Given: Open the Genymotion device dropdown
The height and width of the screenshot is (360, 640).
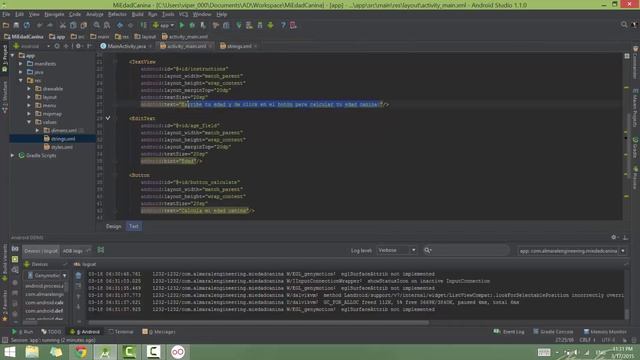Looking at the screenshot, I should [47, 276].
